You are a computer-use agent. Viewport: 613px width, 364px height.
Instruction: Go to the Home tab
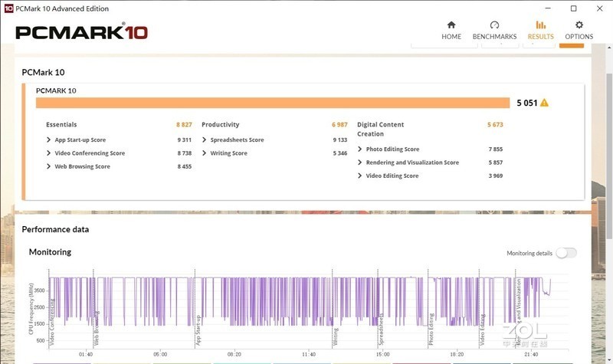click(x=451, y=31)
